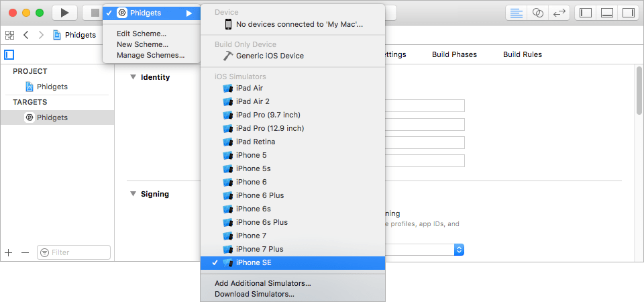Collapse the Signing section
Image resolution: width=644 pixels, height=302 pixels.
point(133,194)
